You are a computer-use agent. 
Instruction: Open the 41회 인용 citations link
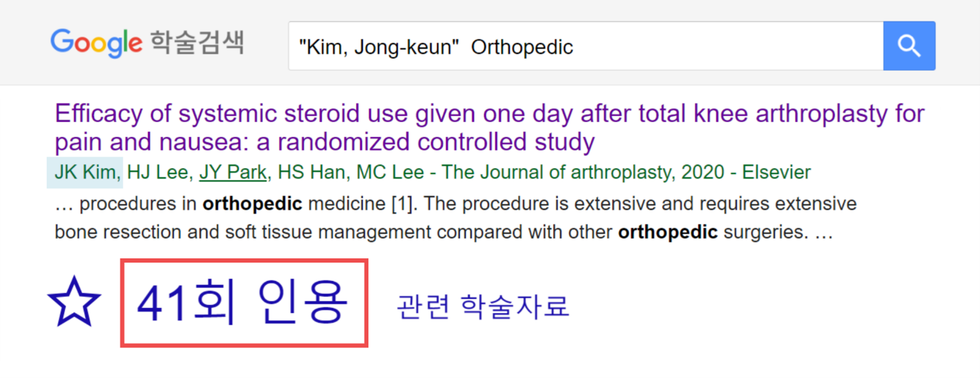[244, 303]
